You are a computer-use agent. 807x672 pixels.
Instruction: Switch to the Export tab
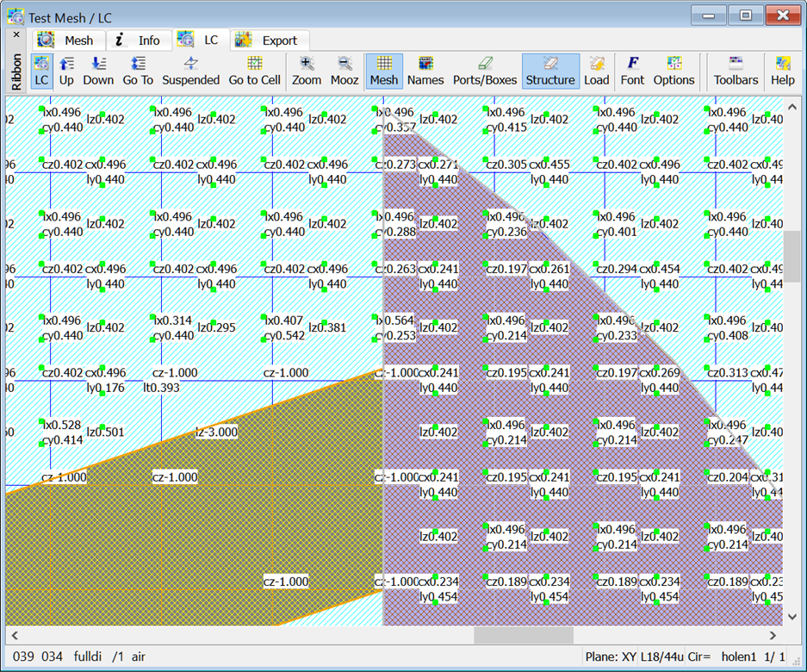point(270,40)
